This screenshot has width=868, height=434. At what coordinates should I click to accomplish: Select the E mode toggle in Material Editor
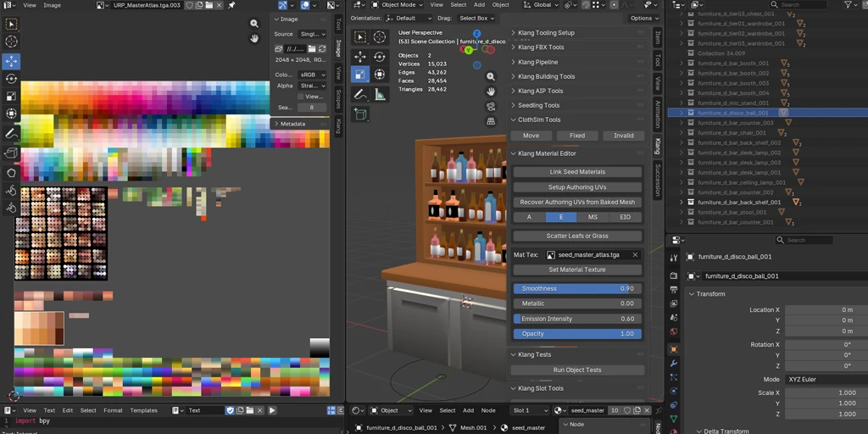point(561,217)
